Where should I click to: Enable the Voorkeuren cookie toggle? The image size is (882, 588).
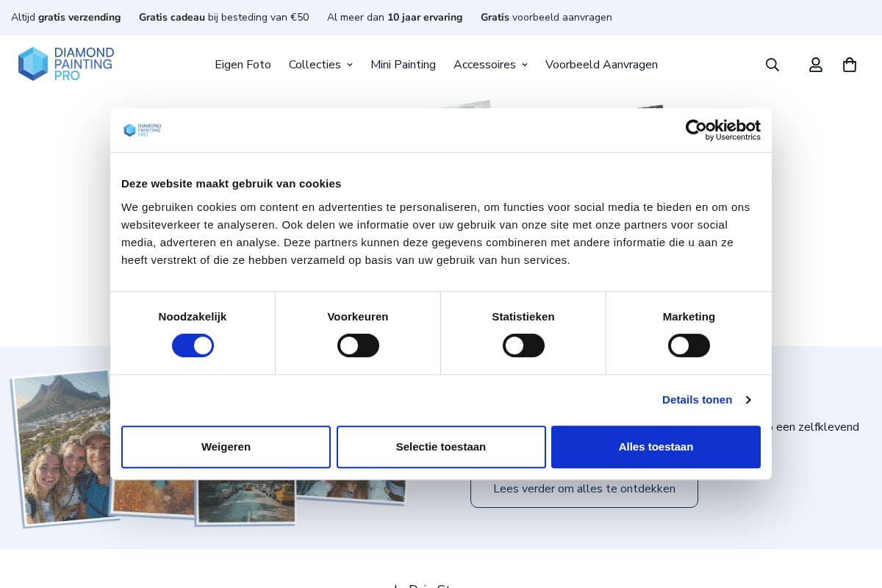358,345
